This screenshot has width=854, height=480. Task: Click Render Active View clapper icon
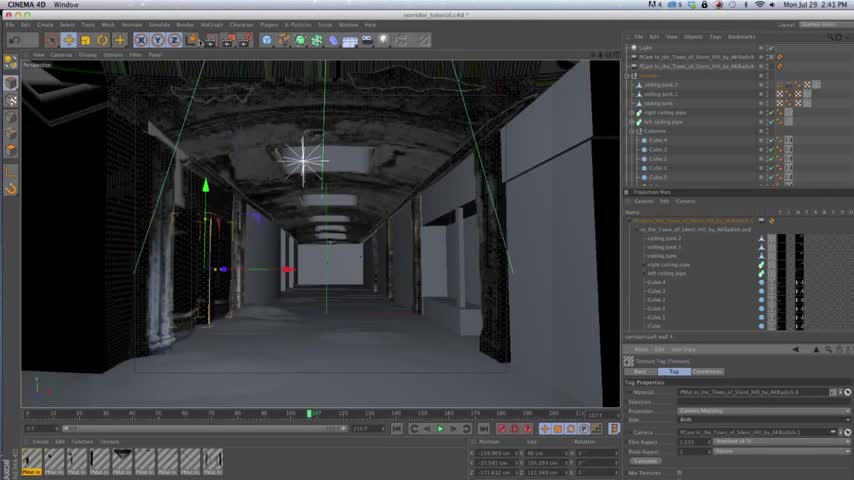211,40
